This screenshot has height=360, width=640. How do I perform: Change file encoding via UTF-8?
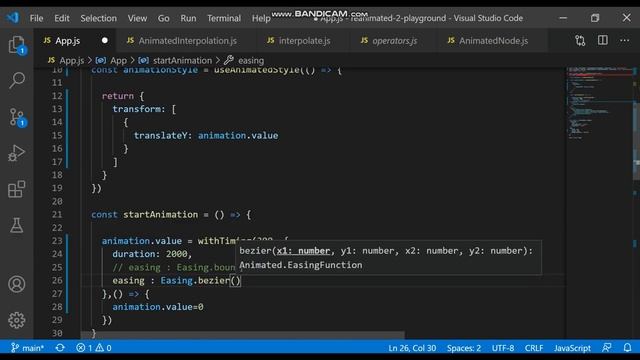tap(503, 348)
